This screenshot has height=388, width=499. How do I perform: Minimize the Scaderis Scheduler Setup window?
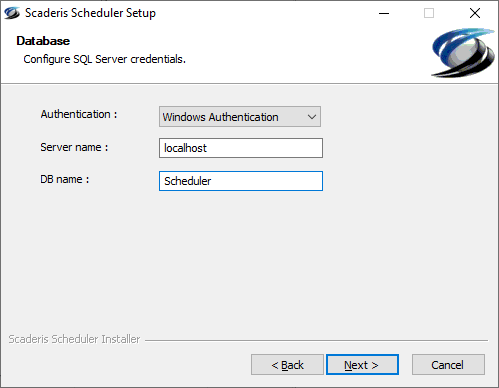pyautogui.click(x=384, y=13)
